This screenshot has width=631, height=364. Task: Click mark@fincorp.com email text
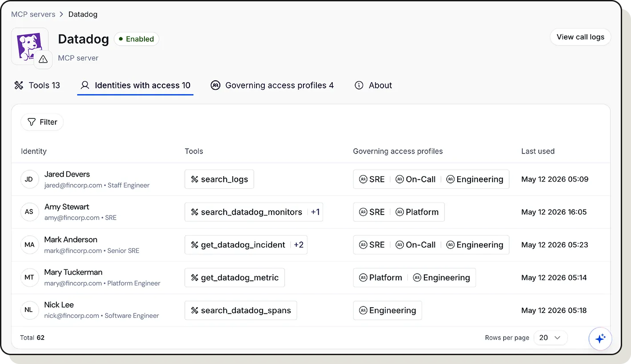(x=73, y=251)
